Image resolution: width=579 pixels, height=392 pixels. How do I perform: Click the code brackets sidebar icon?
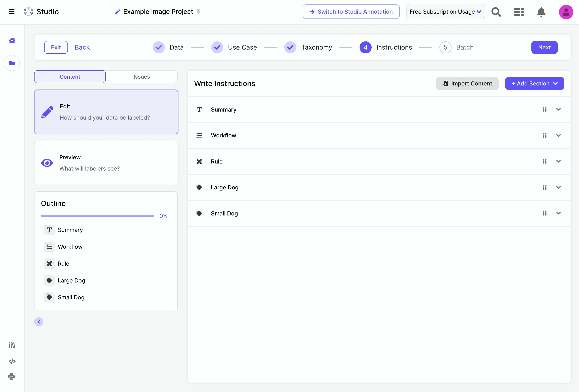pyautogui.click(x=12, y=361)
